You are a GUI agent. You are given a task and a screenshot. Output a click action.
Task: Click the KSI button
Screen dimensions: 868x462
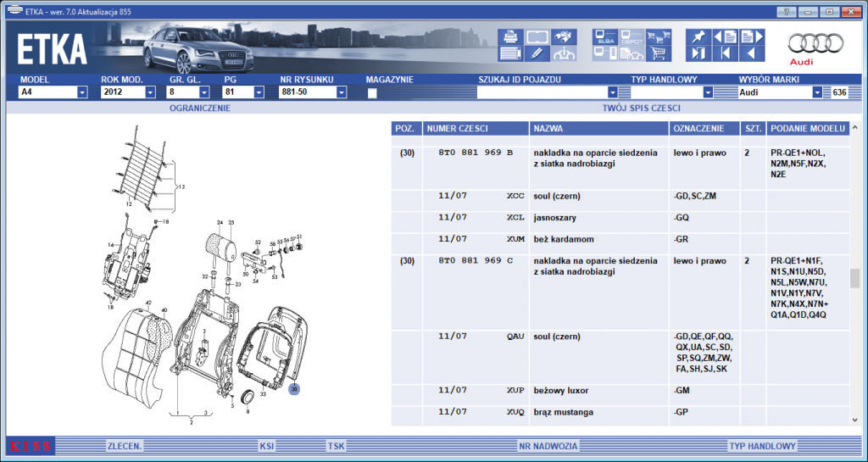tap(267, 446)
